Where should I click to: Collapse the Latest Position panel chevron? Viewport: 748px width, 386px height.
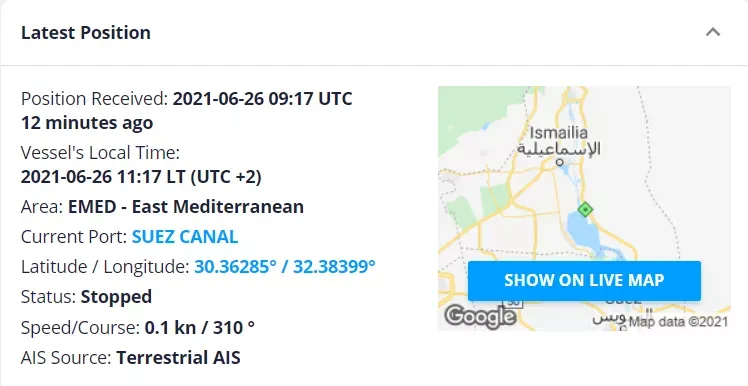pos(713,32)
